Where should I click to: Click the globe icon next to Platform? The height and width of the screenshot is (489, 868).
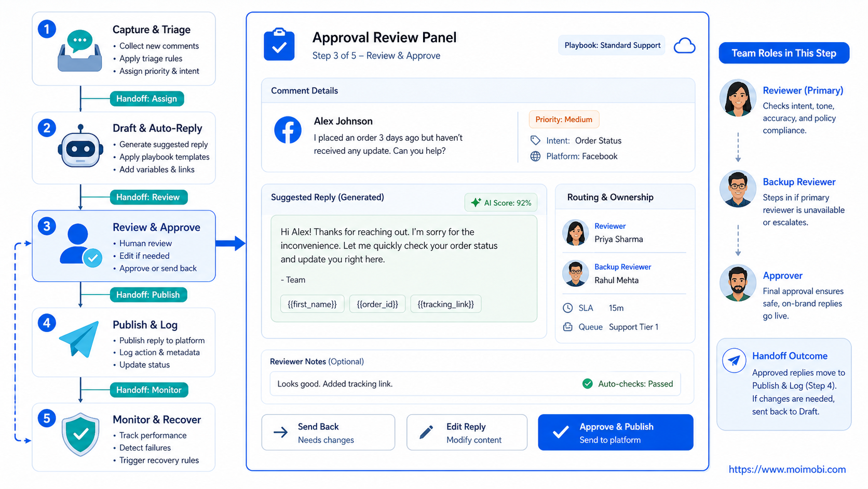click(x=535, y=156)
